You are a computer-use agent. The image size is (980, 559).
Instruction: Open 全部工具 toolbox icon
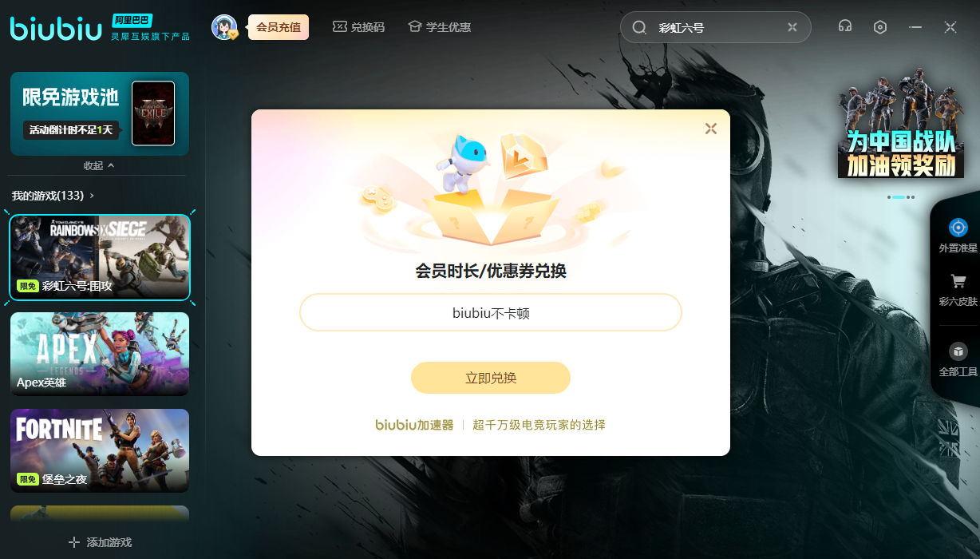pyautogui.click(x=958, y=359)
